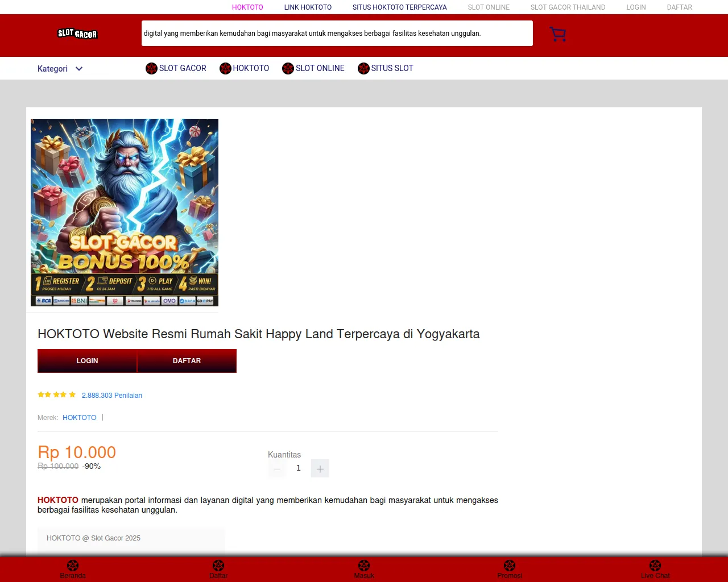Image resolution: width=728 pixels, height=582 pixels.
Task: Click the quantity value field
Action: point(299,468)
